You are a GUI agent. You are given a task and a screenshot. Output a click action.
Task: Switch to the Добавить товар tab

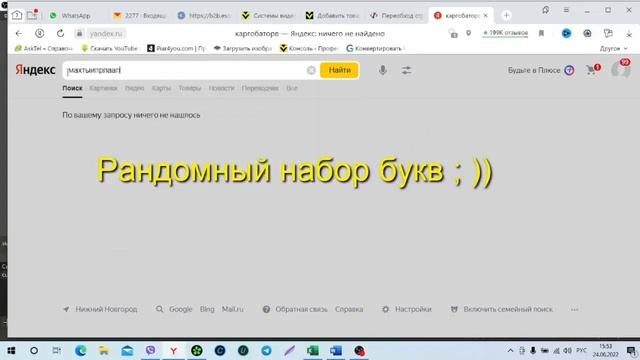click(332, 16)
